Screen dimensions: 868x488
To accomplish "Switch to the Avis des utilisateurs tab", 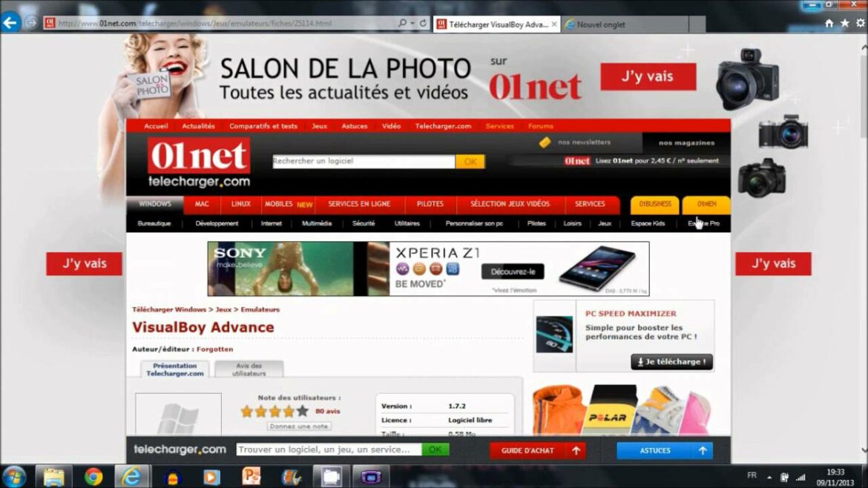I will [x=250, y=369].
